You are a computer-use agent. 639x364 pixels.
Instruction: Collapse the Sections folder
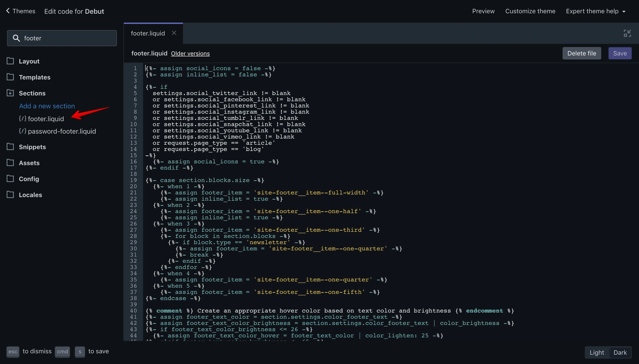32,93
